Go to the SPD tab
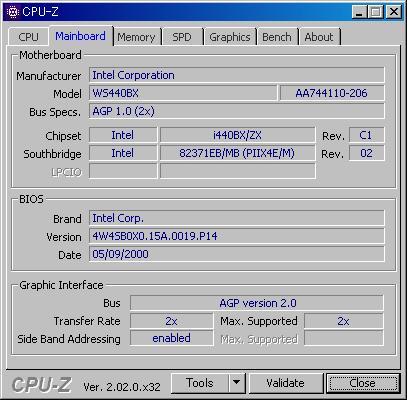 tap(182, 37)
